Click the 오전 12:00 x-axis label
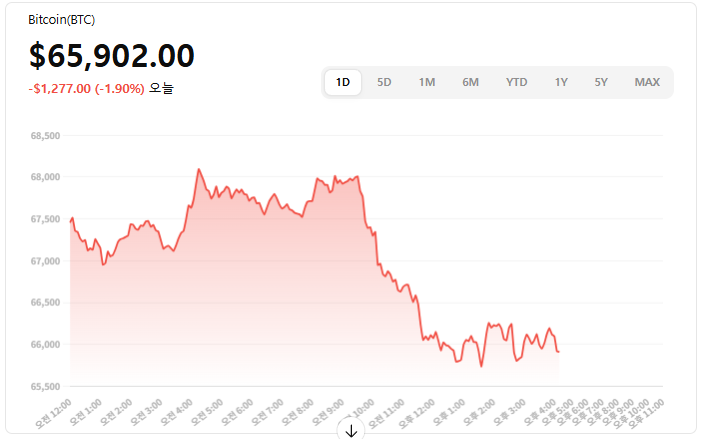 point(54,412)
